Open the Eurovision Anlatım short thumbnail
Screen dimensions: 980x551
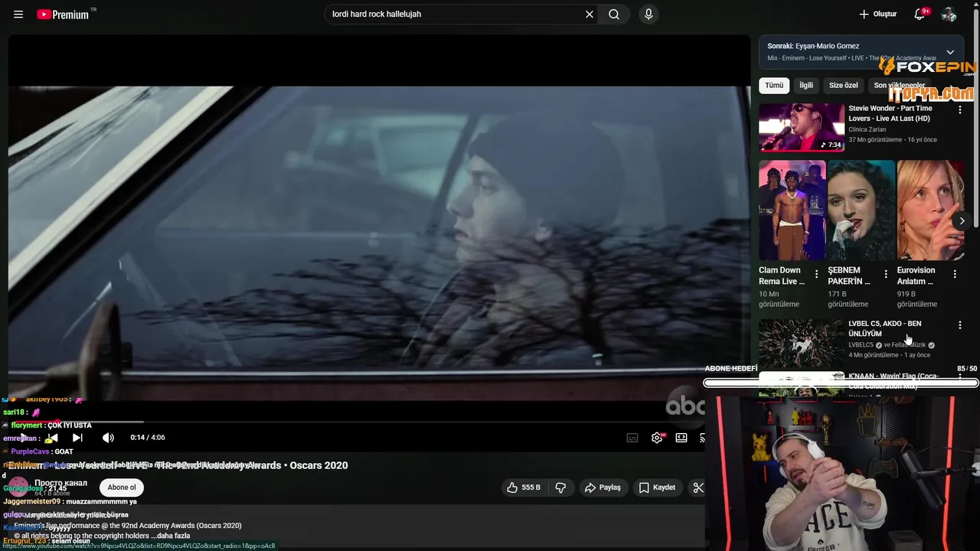[930, 210]
